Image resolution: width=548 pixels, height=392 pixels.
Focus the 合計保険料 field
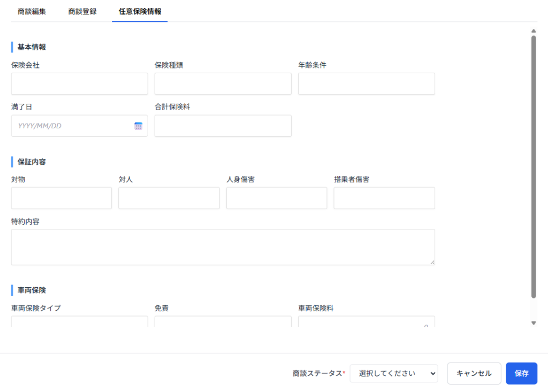pos(223,126)
